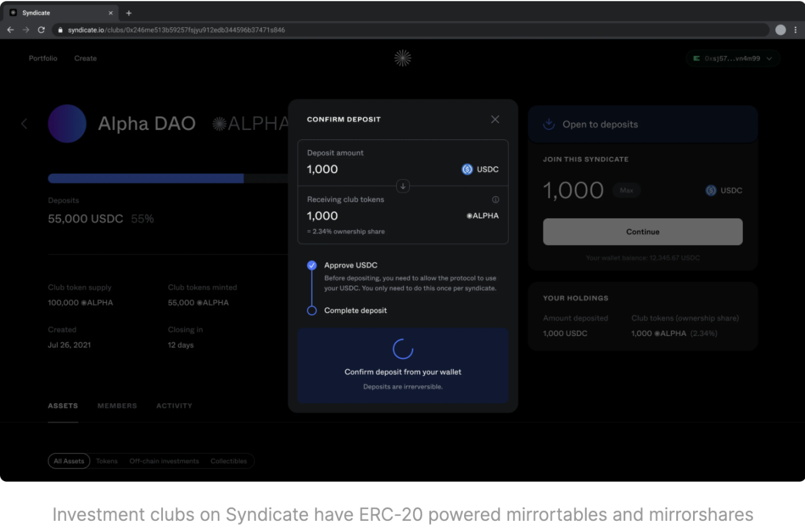Close the Confirm Deposit dialog
The height and width of the screenshot is (532, 805).
click(495, 119)
